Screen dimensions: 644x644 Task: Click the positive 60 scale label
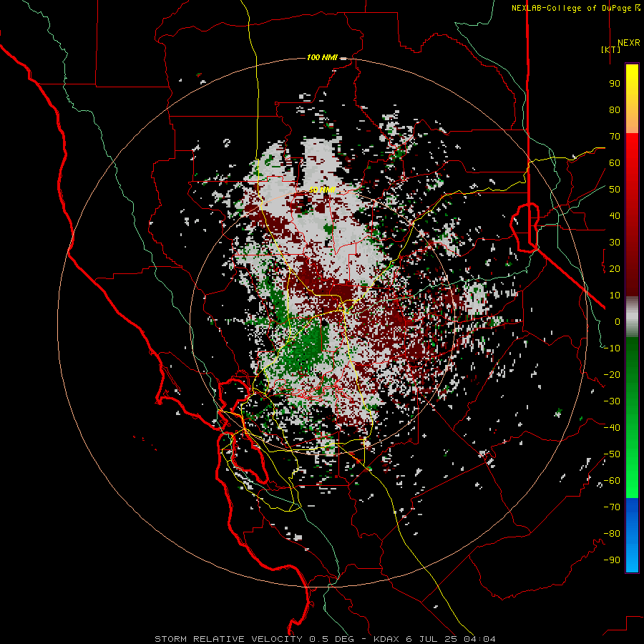(615, 162)
